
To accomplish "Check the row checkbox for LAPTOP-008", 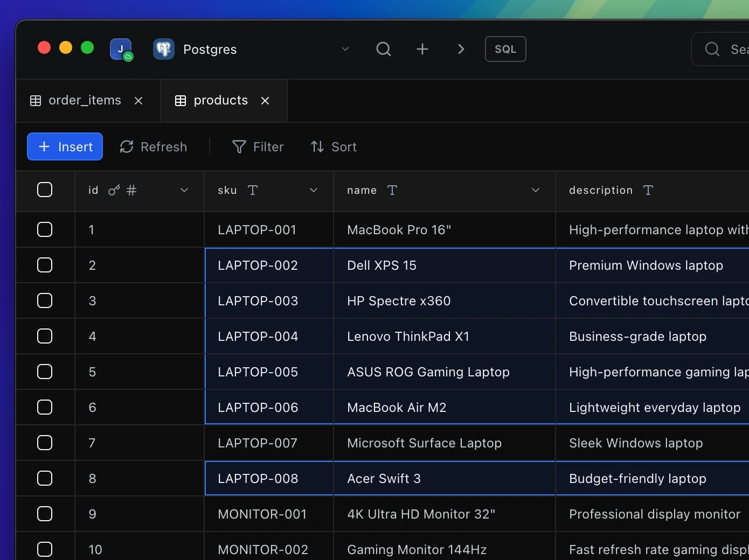I will (45, 478).
